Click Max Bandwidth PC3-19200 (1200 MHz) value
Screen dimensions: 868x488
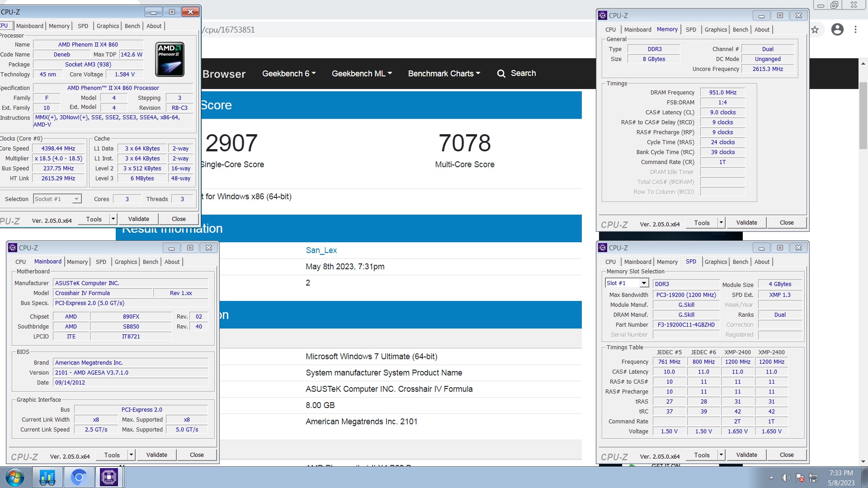click(x=686, y=295)
